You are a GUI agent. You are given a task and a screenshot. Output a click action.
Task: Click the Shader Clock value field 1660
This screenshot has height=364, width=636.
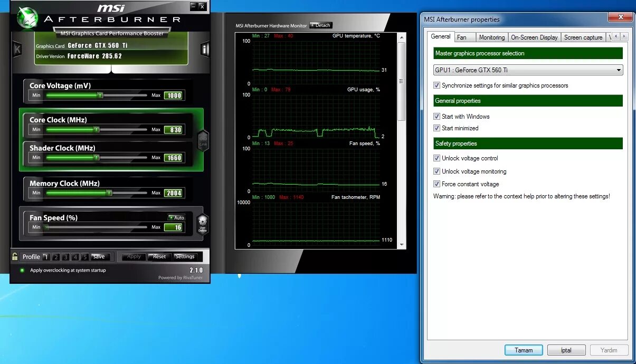(173, 158)
